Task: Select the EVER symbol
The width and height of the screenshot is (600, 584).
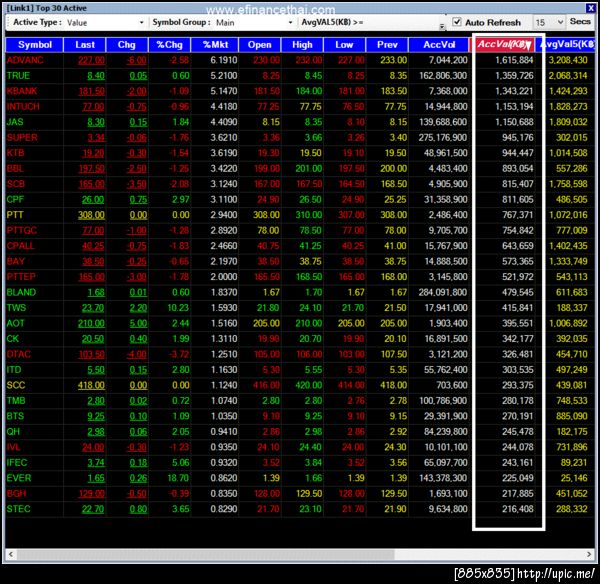Action: [19, 478]
